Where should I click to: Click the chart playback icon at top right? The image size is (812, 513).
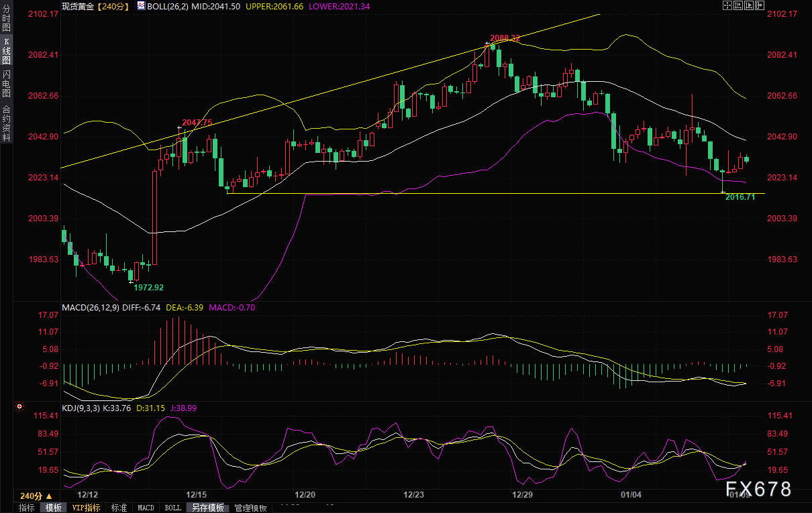(748, 6)
